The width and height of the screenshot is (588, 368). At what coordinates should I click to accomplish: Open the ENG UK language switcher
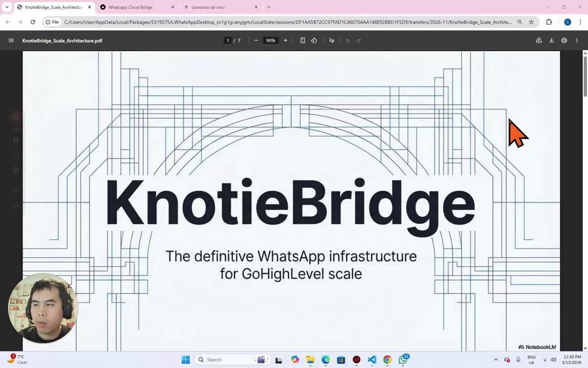(x=531, y=360)
